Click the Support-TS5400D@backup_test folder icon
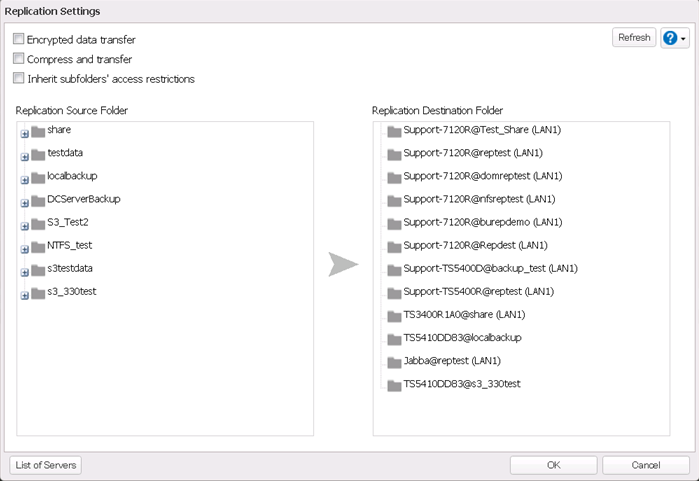 (x=394, y=269)
